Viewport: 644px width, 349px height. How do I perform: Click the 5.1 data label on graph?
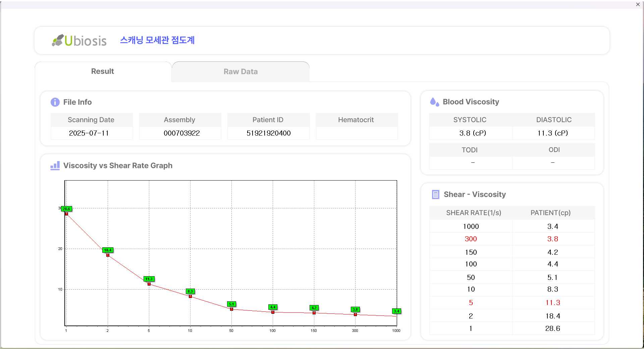(231, 304)
